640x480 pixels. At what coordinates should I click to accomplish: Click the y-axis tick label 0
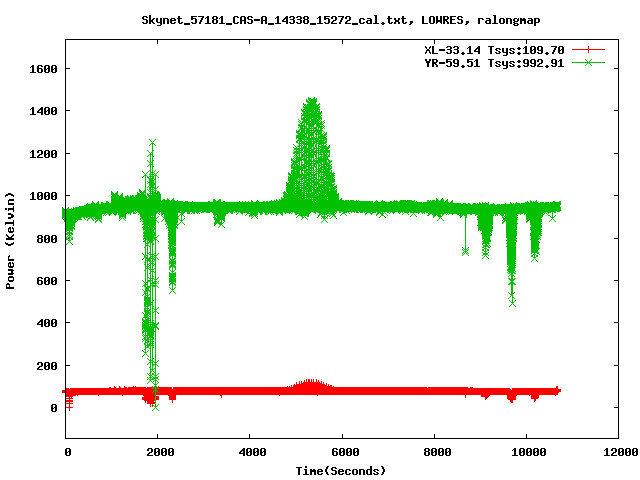tap(54, 408)
